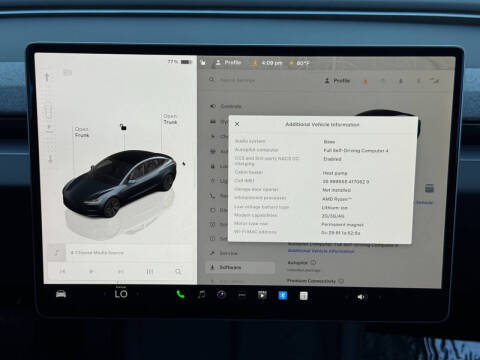Open the Bluetooth app icon
The height and width of the screenshot is (360, 480).
[x=283, y=295]
